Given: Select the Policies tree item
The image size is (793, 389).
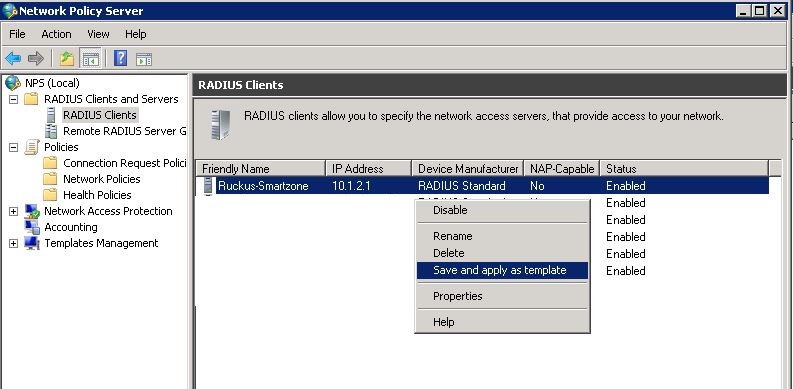Looking at the screenshot, I should pyautogui.click(x=61, y=147).
